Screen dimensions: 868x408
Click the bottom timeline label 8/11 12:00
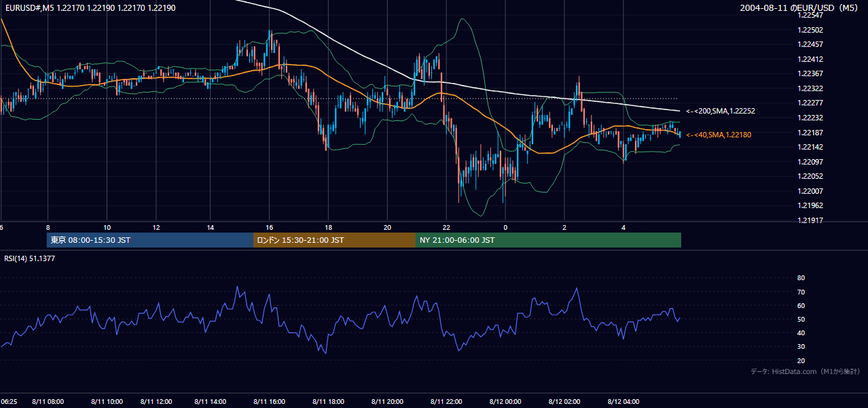coord(158,401)
